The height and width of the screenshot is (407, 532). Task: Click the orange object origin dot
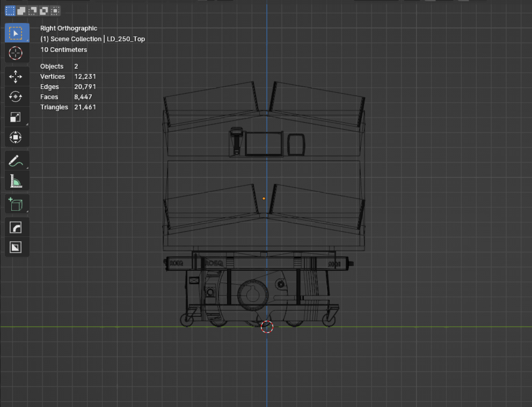(264, 198)
